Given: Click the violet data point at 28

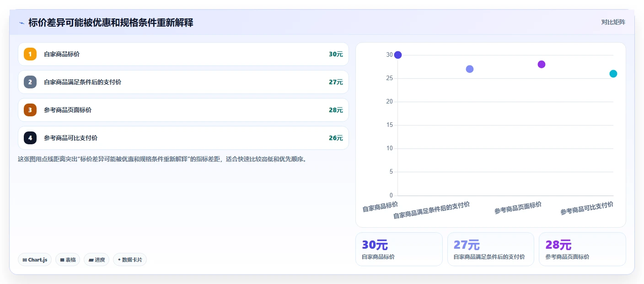Looking at the screenshot, I should [542, 64].
